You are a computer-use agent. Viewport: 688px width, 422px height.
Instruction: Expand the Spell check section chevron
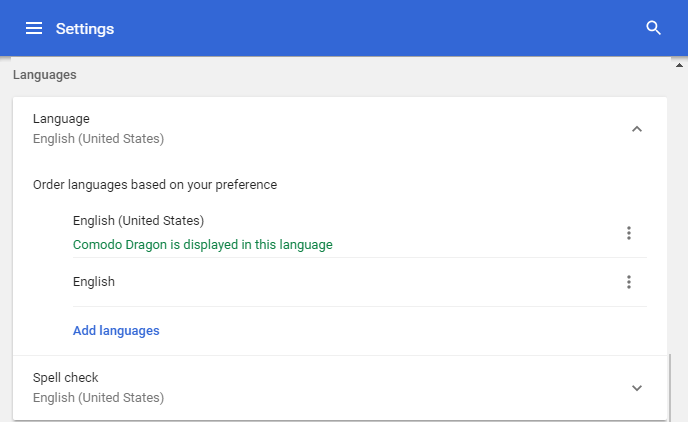(x=637, y=388)
